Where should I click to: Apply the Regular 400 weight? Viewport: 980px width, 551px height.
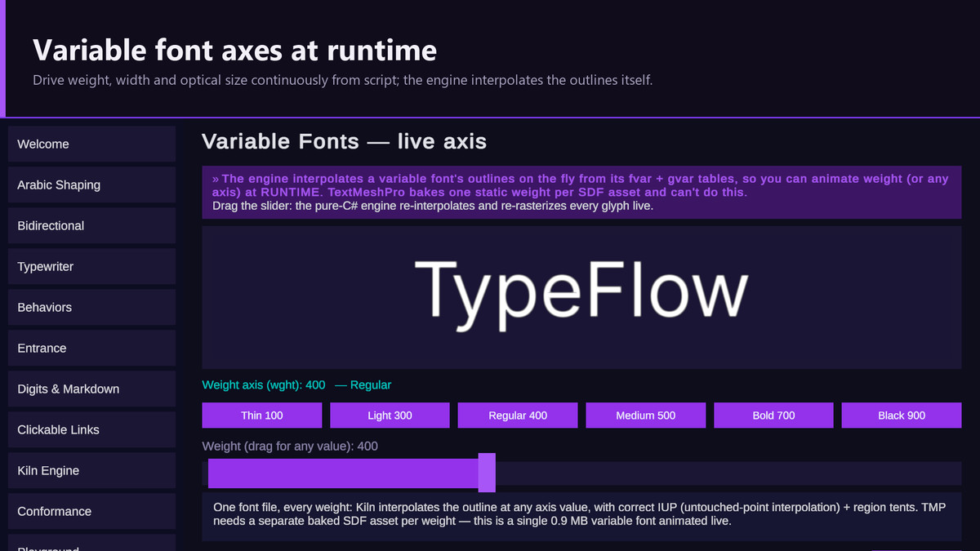[x=518, y=415]
